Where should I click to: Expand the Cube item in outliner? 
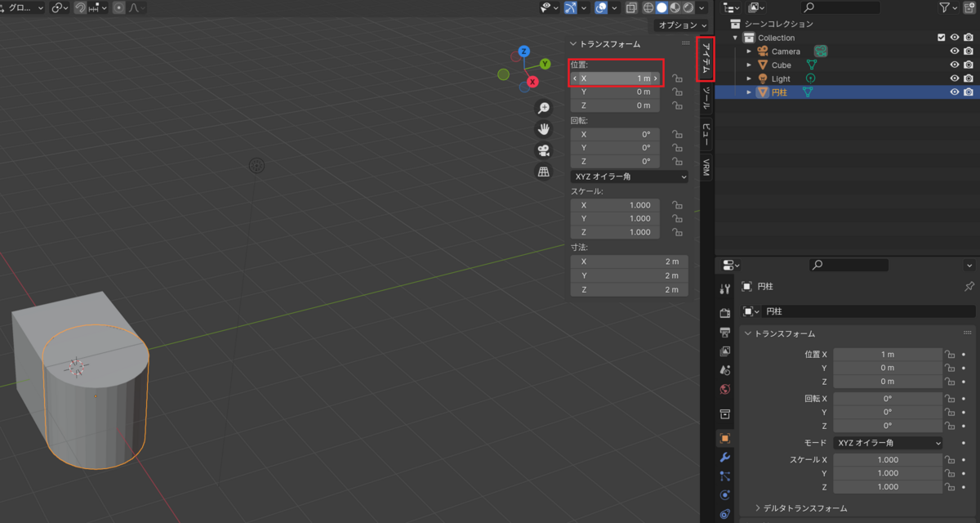(x=749, y=65)
